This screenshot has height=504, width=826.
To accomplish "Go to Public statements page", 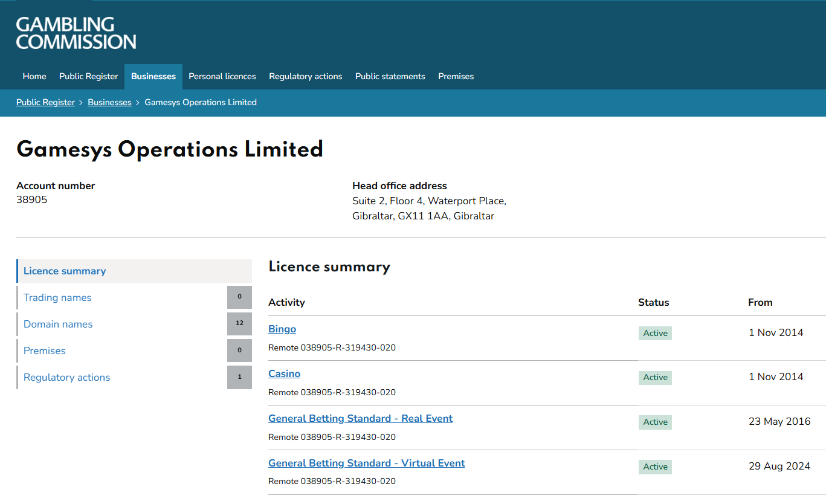I will pos(390,76).
